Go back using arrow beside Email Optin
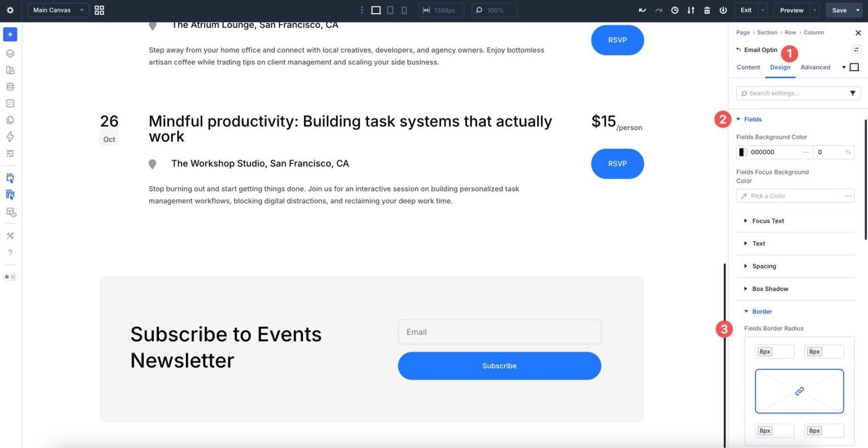Image resolution: width=868 pixels, height=448 pixels. 738,50
